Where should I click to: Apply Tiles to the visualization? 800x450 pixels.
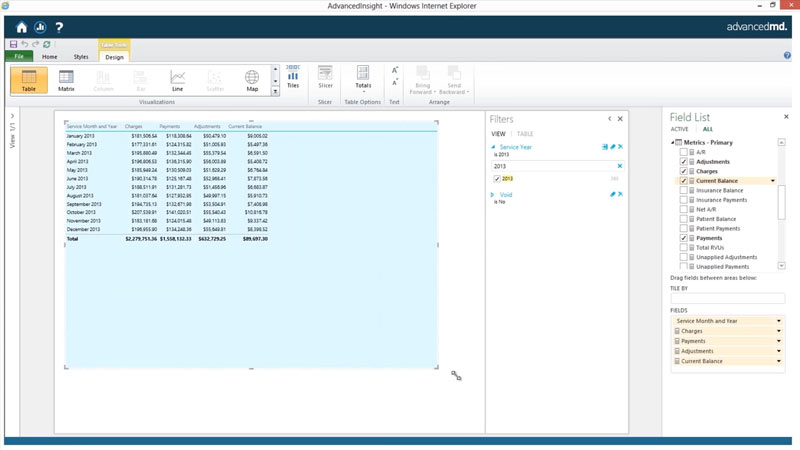coord(293,78)
